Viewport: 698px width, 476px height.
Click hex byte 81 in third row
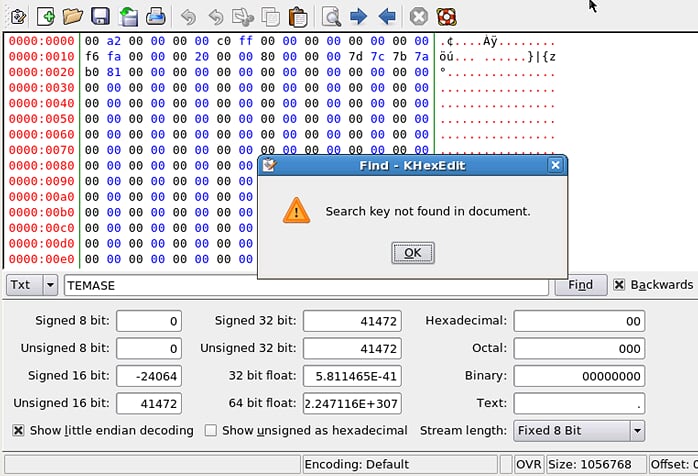pyautogui.click(x=114, y=72)
